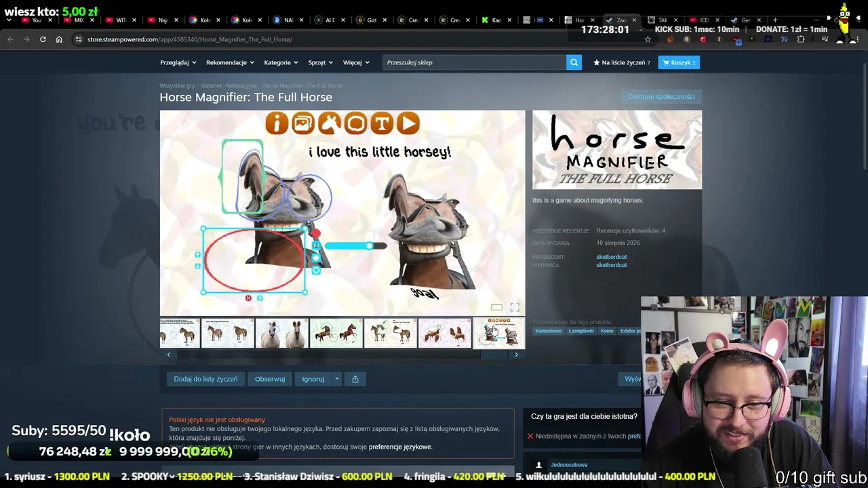Expand the Kategorie dropdown menu

pyautogui.click(x=281, y=62)
